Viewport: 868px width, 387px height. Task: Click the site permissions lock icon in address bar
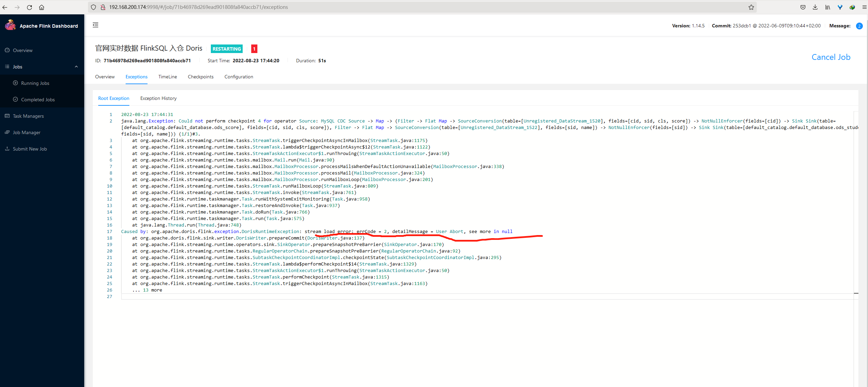pyautogui.click(x=103, y=7)
